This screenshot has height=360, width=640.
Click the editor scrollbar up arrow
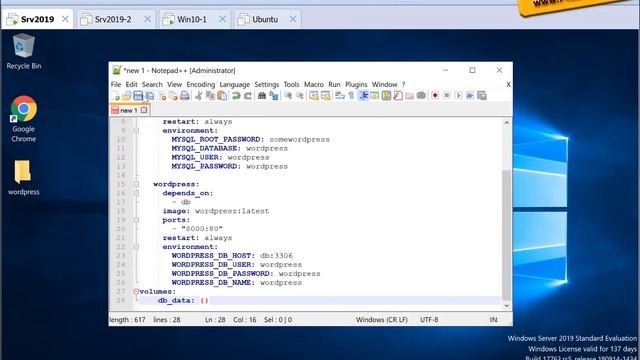pos(507,122)
